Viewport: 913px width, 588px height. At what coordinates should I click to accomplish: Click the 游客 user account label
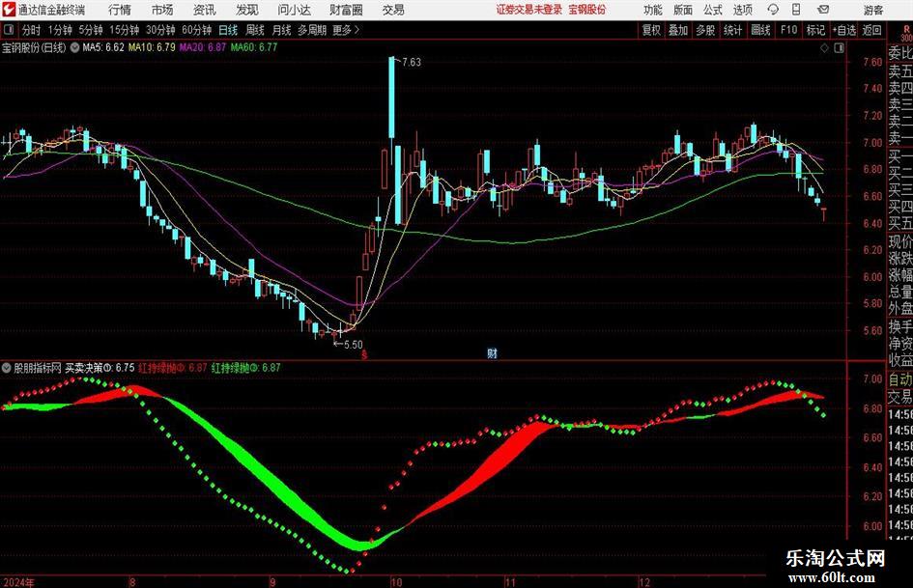click(872, 10)
